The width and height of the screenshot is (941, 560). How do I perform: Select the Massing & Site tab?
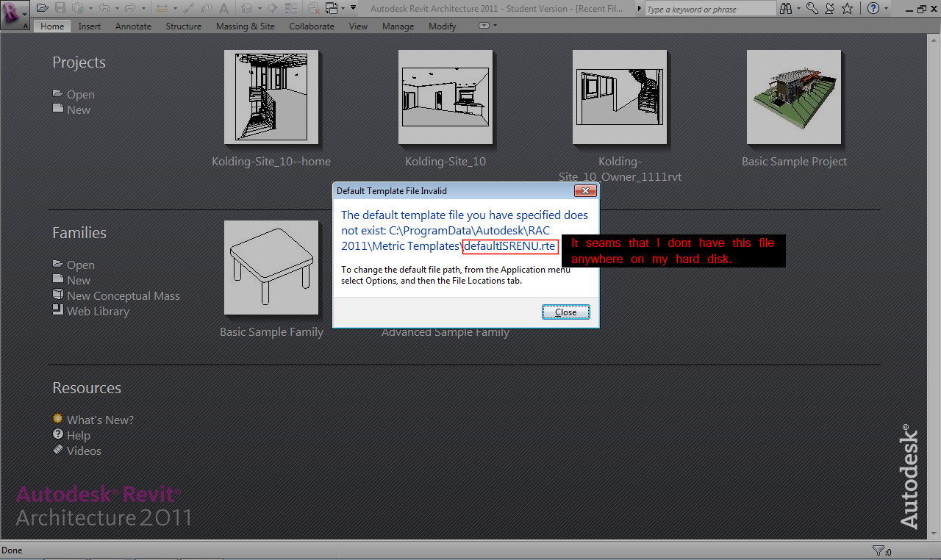coord(245,26)
